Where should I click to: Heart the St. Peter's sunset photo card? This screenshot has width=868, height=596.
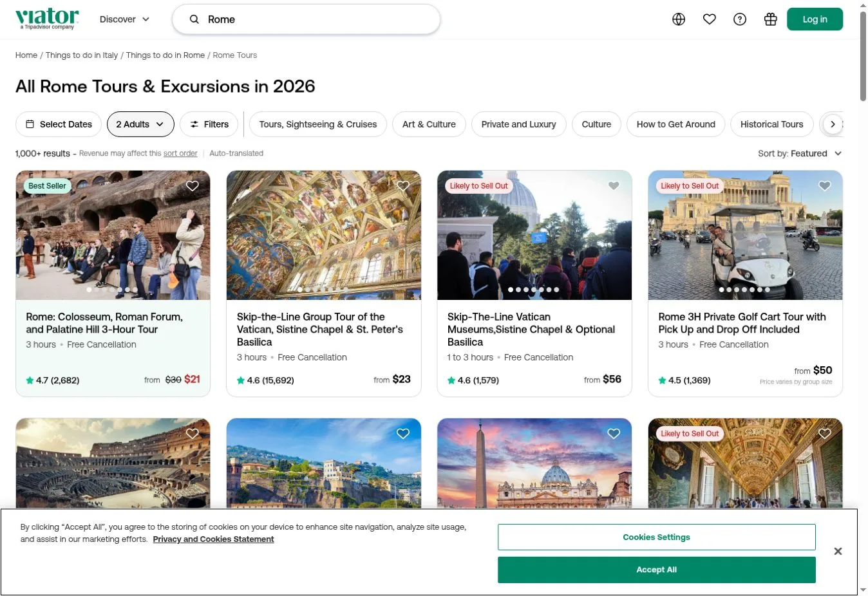click(614, 434)
